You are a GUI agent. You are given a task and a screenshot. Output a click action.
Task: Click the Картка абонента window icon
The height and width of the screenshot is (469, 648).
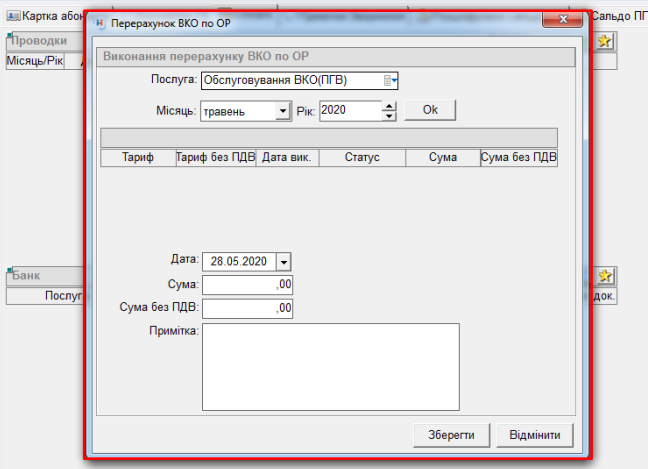pos(14,16)
